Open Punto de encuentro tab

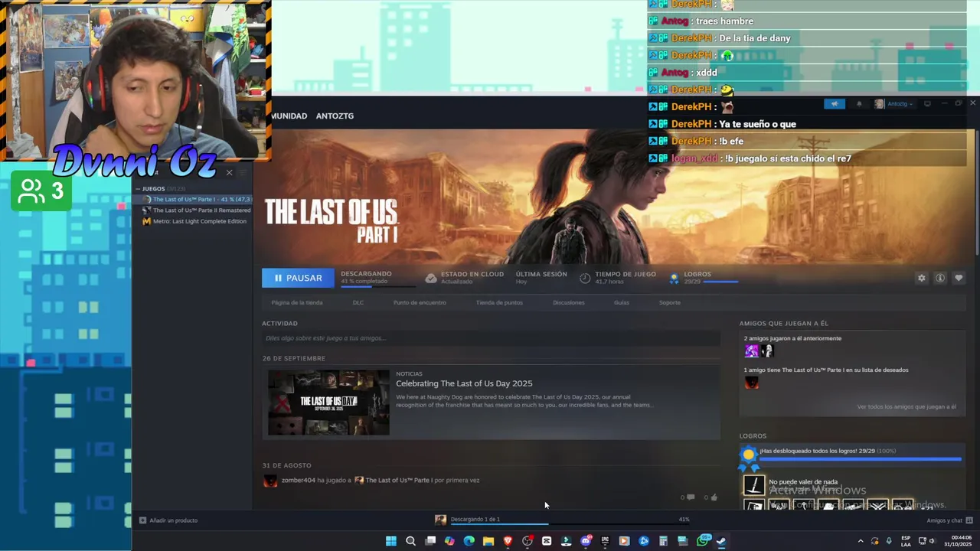[x=420, y=302]
